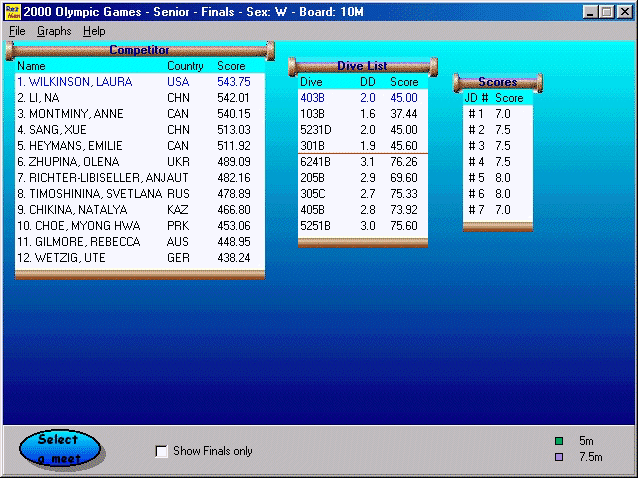
Task: Click the 5m legend label
Action: (586, 441)
